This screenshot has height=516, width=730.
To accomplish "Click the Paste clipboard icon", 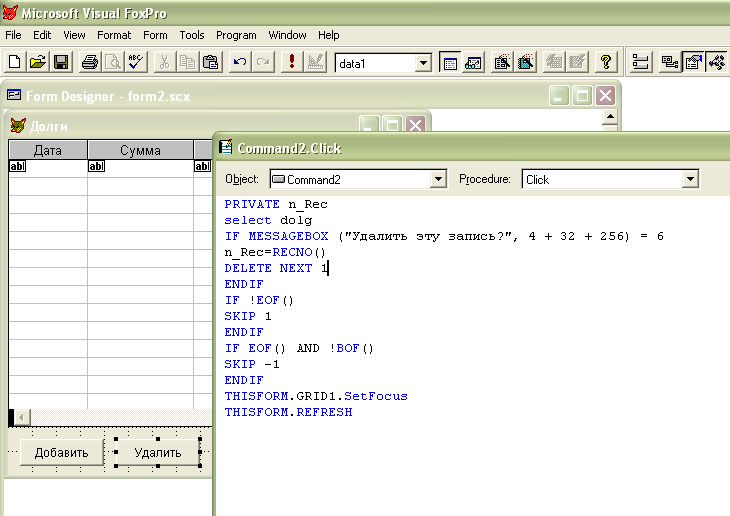I will [x=210, y=62].
